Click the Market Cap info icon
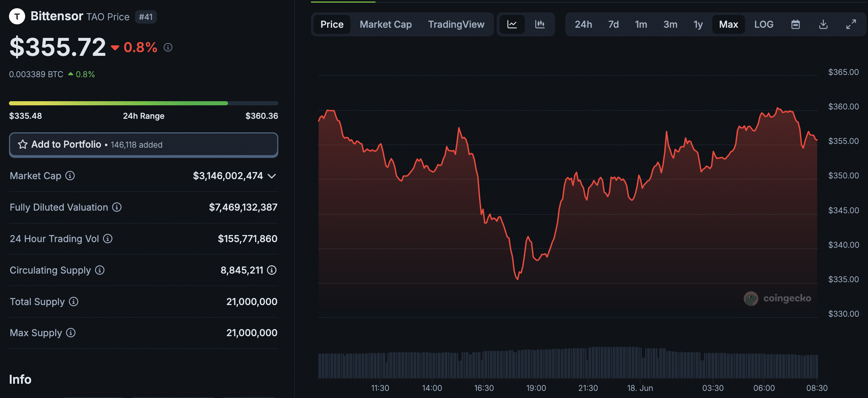This screenshot has width=868, height=398. tap(70, 175)
